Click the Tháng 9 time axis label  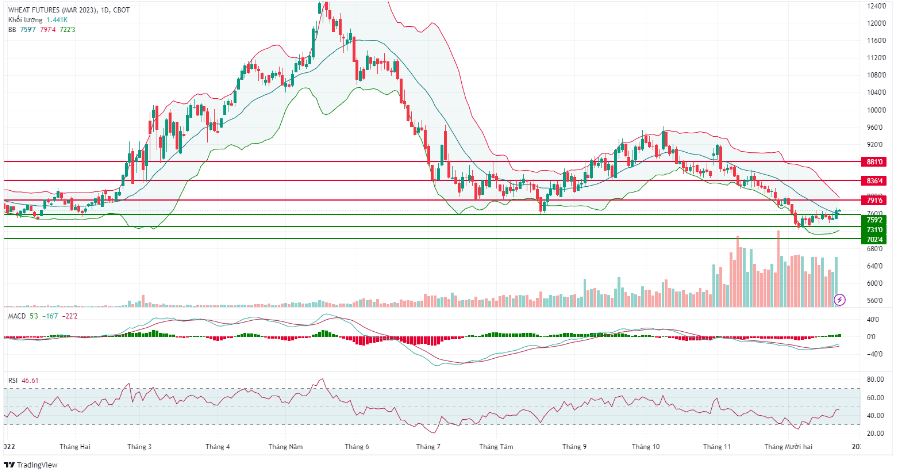[x=574, y=447]
